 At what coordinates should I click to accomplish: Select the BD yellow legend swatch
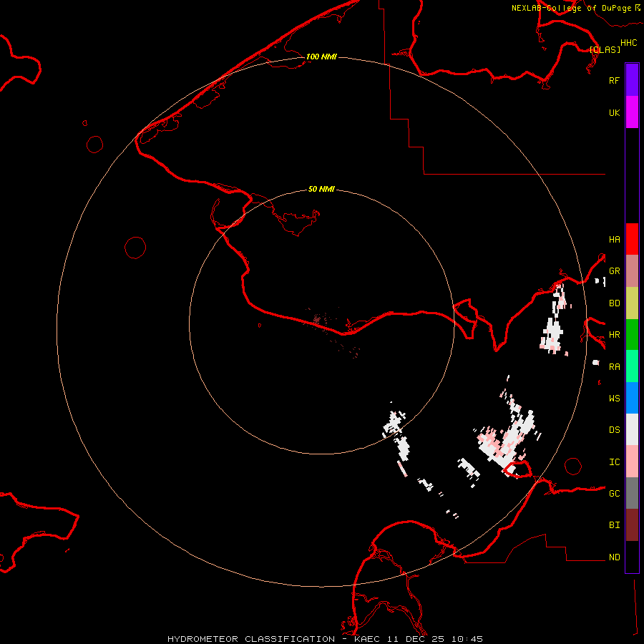[632, 303]
